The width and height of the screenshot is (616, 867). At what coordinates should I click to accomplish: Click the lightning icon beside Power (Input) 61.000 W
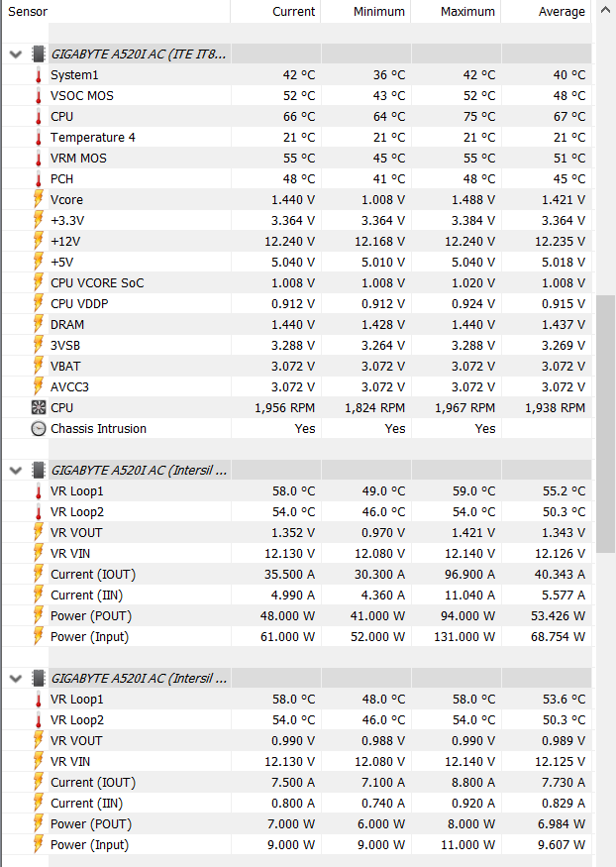point(39,636)
